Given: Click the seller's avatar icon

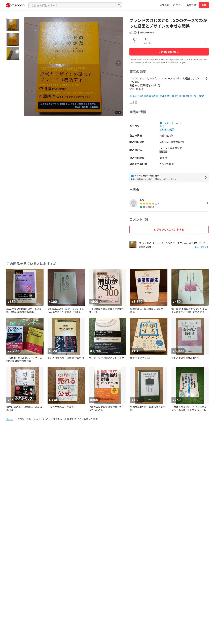Looking at the screenshot, I should (x=133, y=203).
